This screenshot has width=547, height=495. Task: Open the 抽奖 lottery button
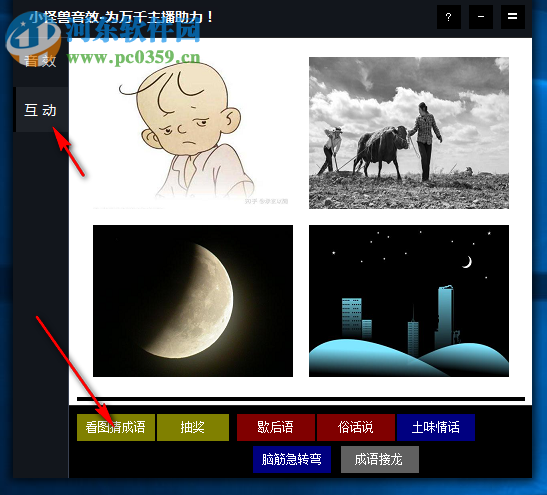193,427
